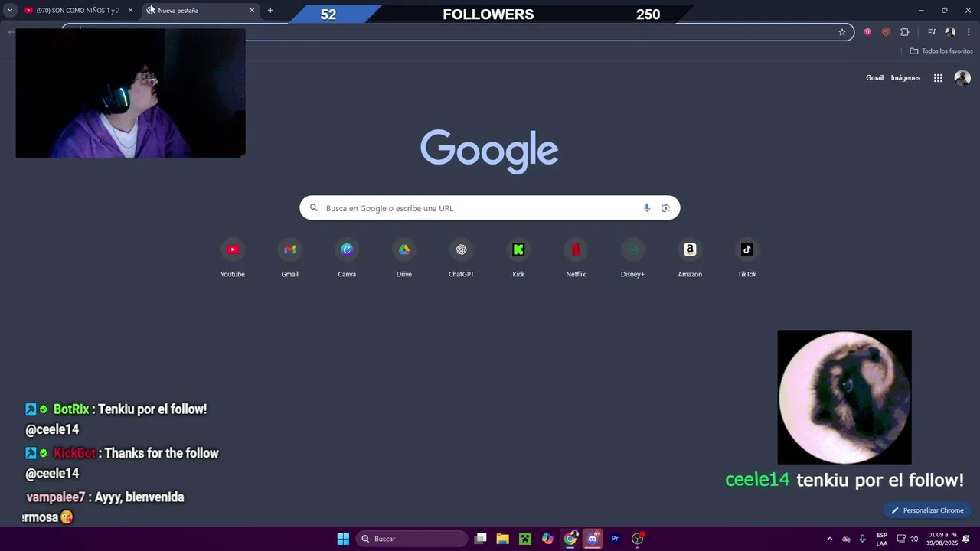Screen dimensions: 980x551
Task: Click Personalizar Chrome button
Action: (928, 510)
